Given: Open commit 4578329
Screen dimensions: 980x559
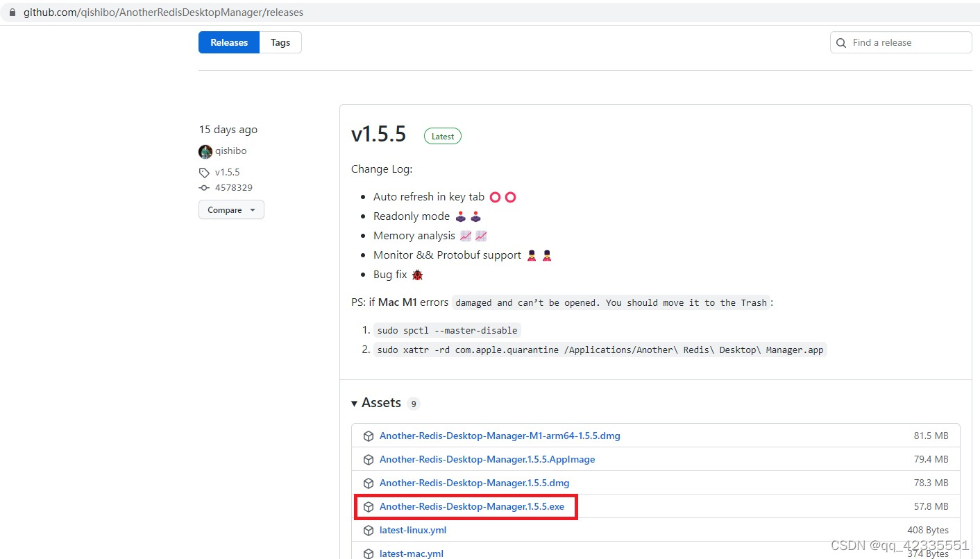Looking at the screenshot, I should [234, 188].
